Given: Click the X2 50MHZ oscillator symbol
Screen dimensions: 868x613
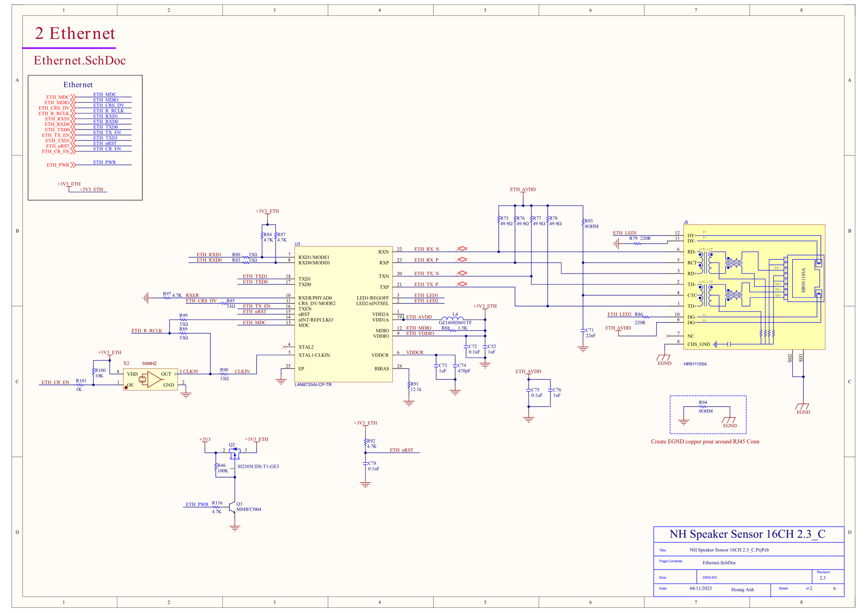Looking at the screenshot, I should [x=151, y=379].
